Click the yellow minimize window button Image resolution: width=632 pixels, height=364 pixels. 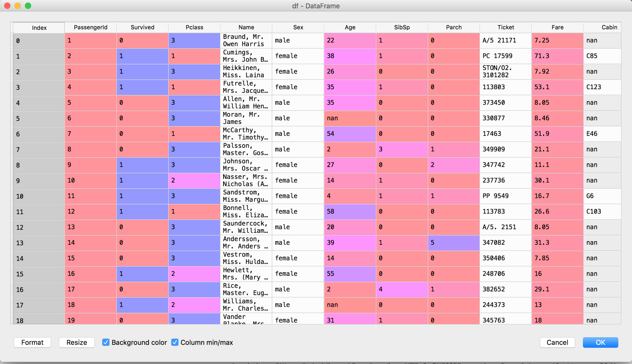pyautogui.click(x=18, y=6)
